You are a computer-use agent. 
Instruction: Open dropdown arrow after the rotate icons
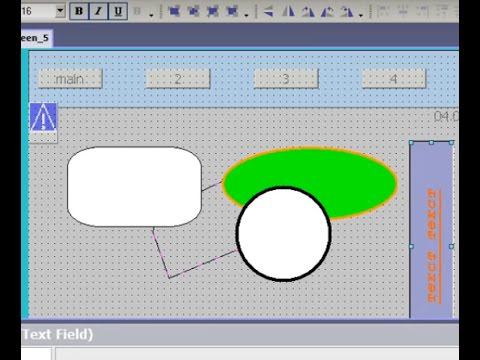click(x=361, y=15)
